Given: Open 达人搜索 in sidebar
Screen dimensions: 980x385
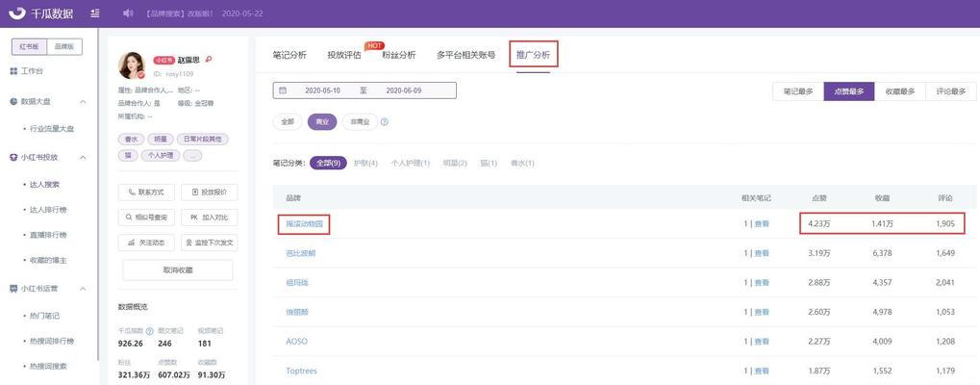Looking at the screenshot, I should tap(44, 185).
